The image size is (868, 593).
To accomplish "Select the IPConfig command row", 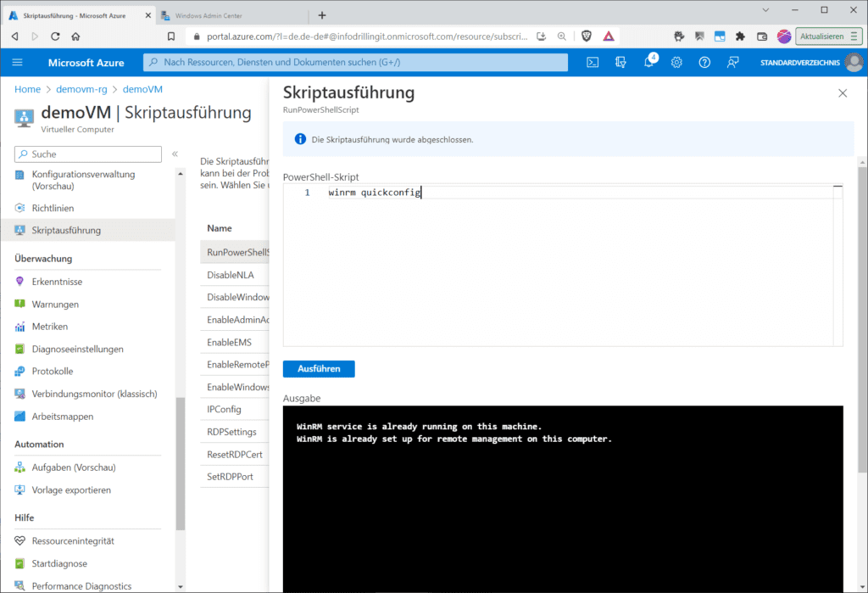I will [x=235, y=410].
